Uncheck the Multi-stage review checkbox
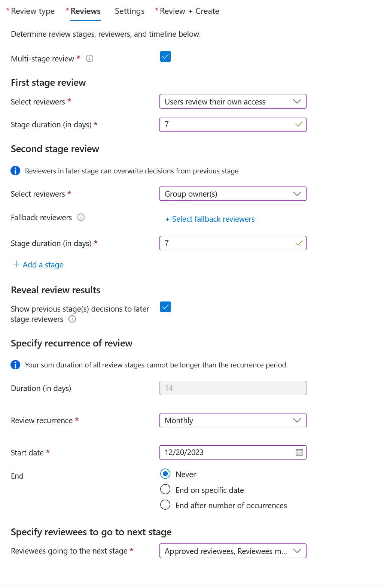 coord(165,57)
